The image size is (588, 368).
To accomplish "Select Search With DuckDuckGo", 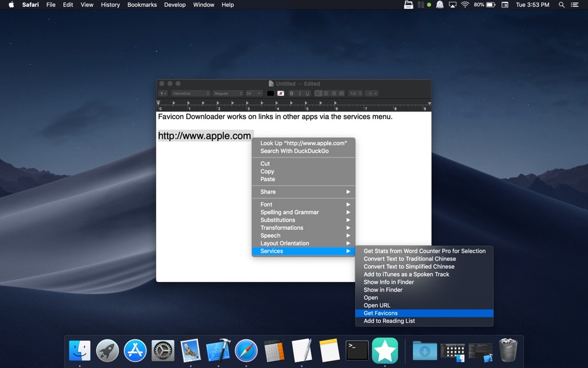I will point(303,151).
